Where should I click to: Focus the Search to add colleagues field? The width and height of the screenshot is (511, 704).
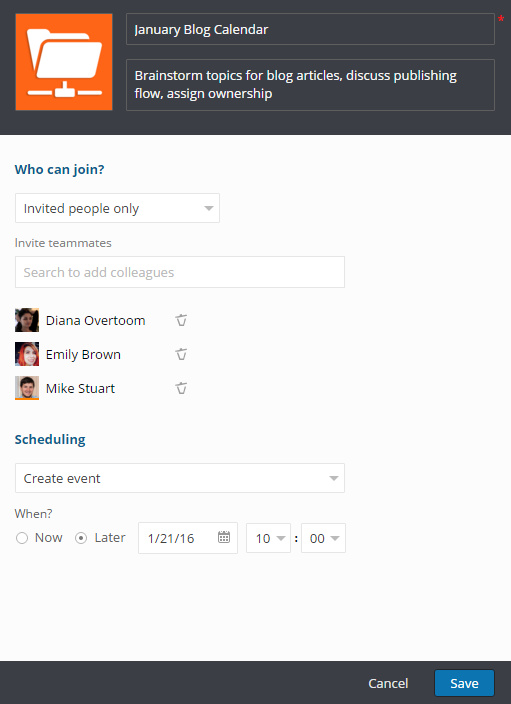(x=180, y=272)
